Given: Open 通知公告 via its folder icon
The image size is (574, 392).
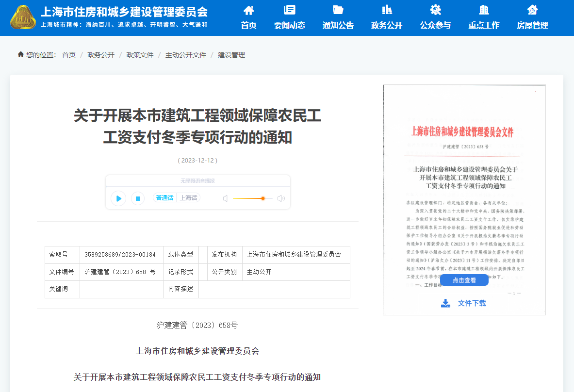Looking at the screenshot, I should tap(338, 9).
